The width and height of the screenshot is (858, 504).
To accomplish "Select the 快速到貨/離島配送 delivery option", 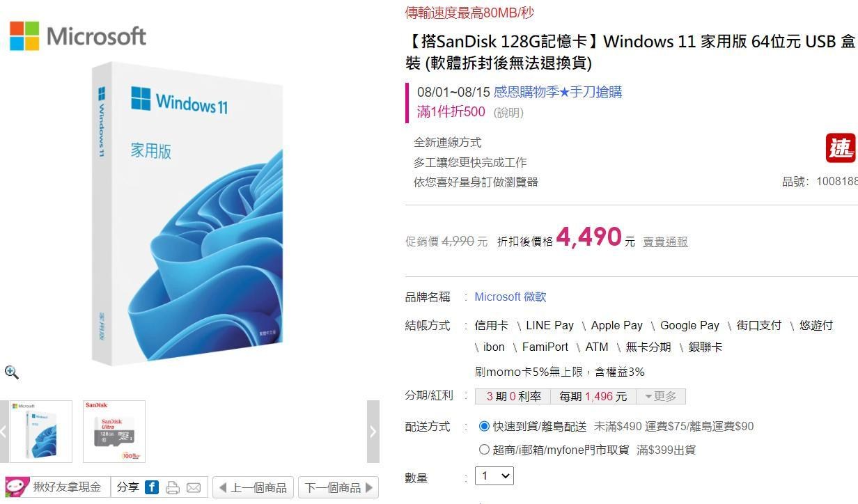I will point(484,426).
